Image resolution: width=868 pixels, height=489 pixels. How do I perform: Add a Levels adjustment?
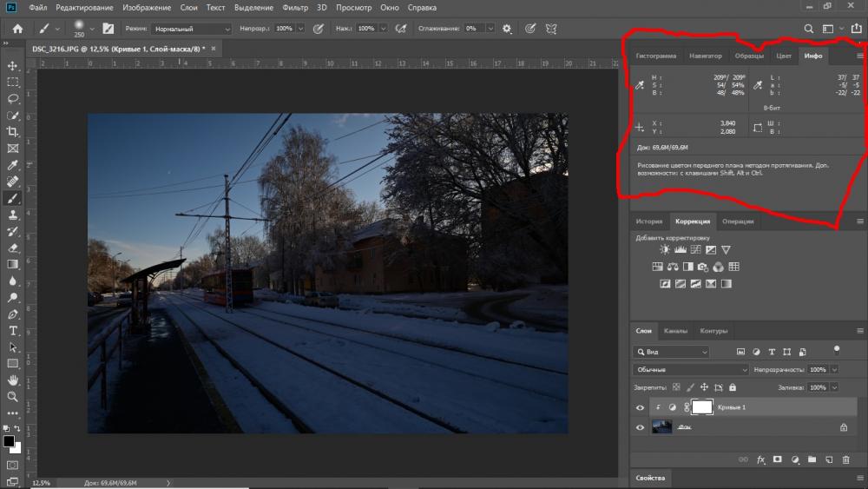[x=680, y=250]
